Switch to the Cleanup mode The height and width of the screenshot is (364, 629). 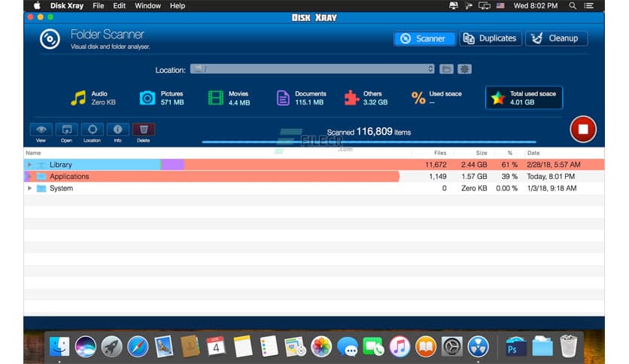point(556,38)
